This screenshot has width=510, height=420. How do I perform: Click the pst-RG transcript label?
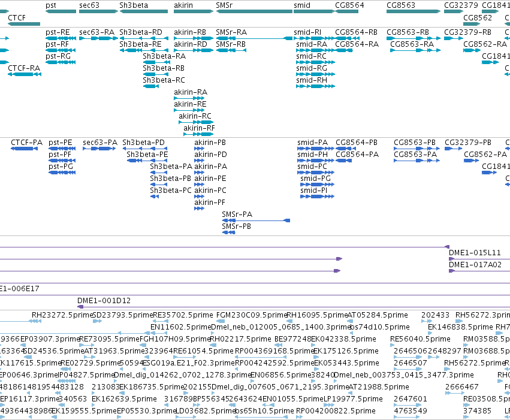coord(58,56)
